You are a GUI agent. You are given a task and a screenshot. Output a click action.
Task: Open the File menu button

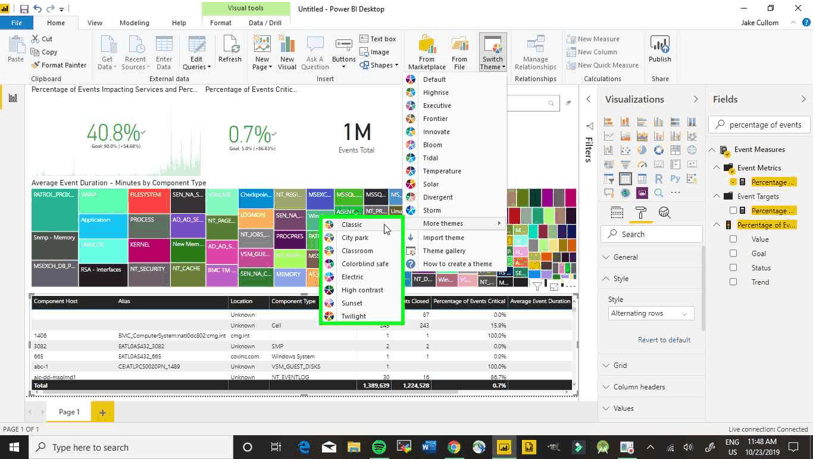click(17, 23)
